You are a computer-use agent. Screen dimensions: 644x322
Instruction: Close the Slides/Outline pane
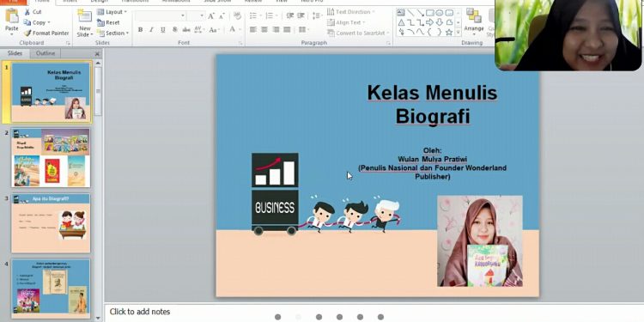coord(97,54)
